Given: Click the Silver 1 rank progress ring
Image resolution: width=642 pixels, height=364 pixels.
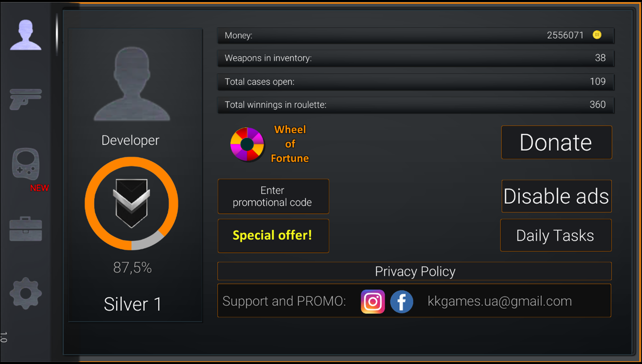Looking at the screenshot, I should tap(131, 203).
